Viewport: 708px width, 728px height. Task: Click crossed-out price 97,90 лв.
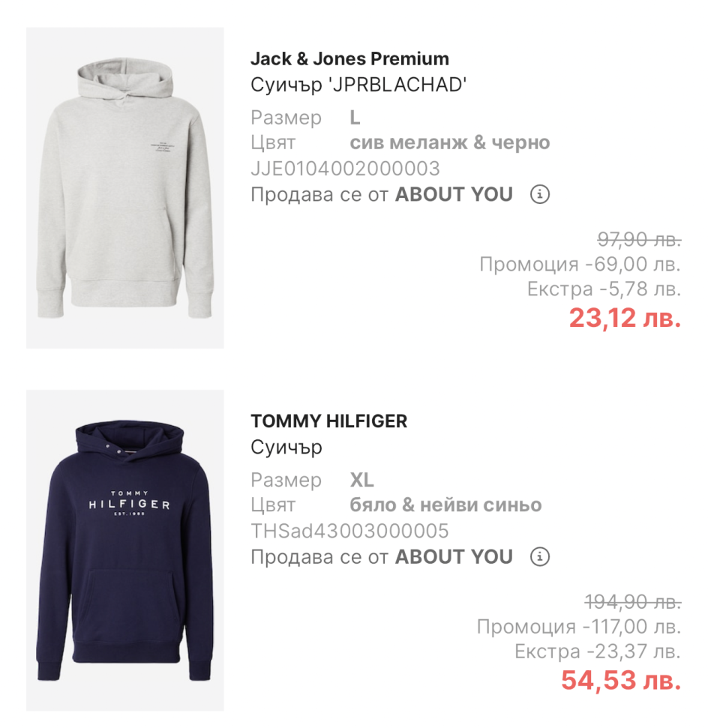pos(639,240)
